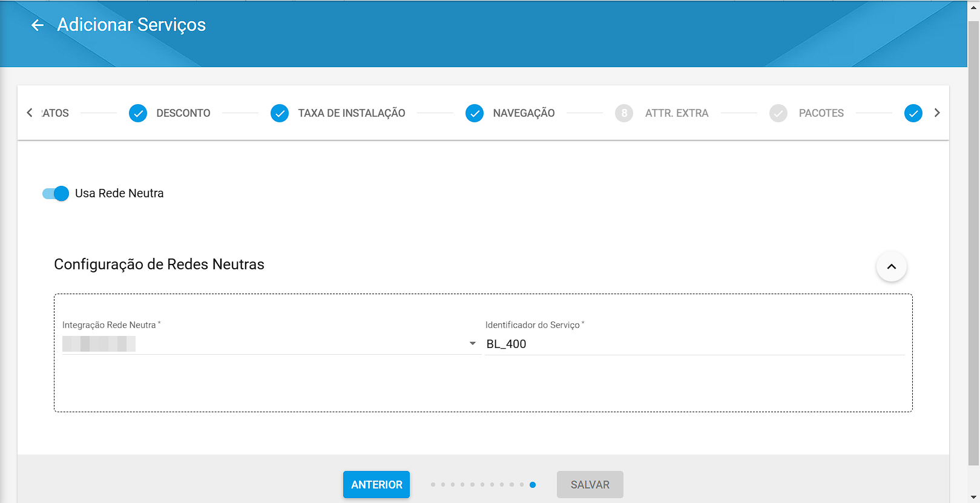
Task: Click the Navegação step check icon
Action: tap(475, 113)
